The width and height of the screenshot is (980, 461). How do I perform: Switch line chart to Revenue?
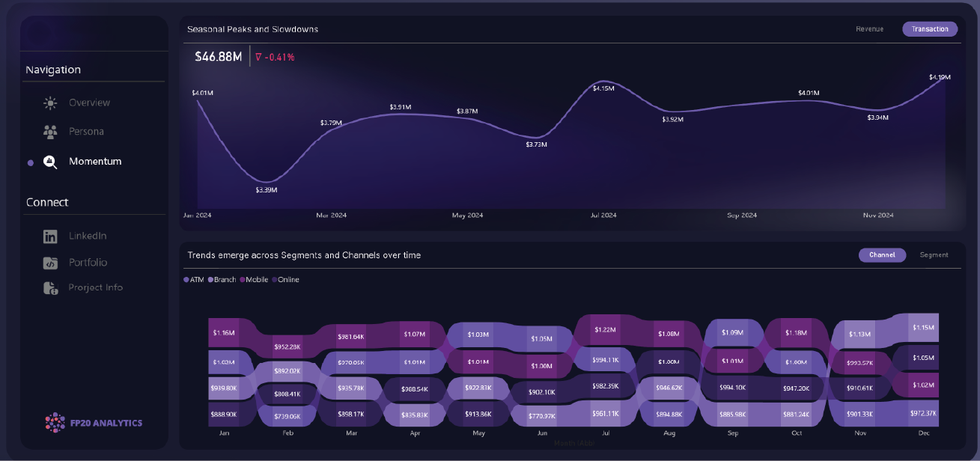(869, 29)
